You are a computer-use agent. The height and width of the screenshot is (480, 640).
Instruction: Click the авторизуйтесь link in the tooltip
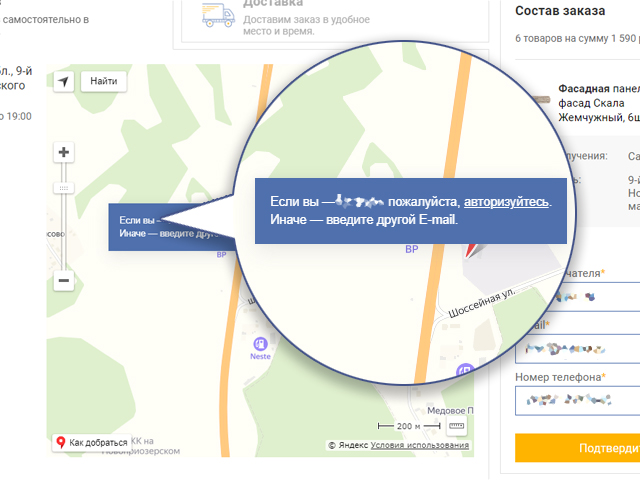[x=506, y=202]
